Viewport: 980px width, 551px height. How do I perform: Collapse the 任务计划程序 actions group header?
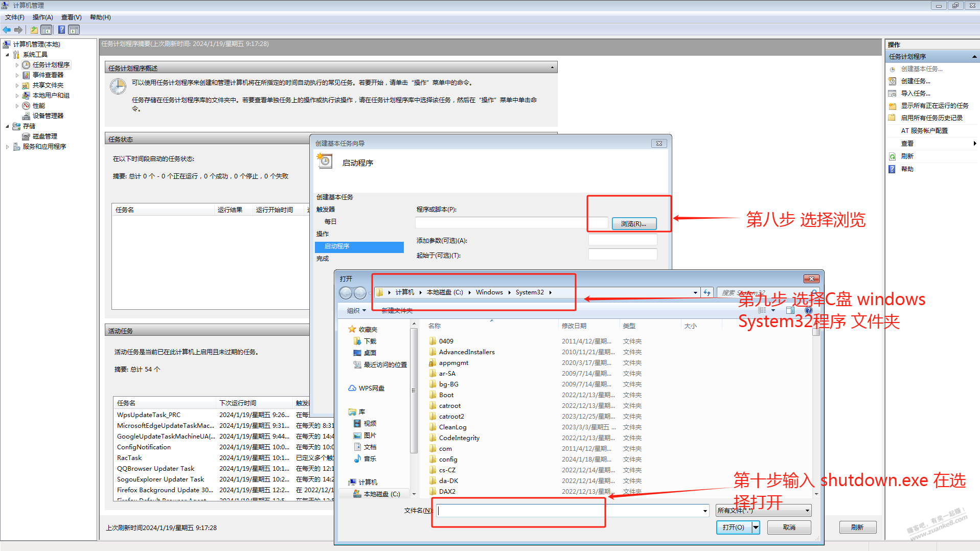click(974, 57)
